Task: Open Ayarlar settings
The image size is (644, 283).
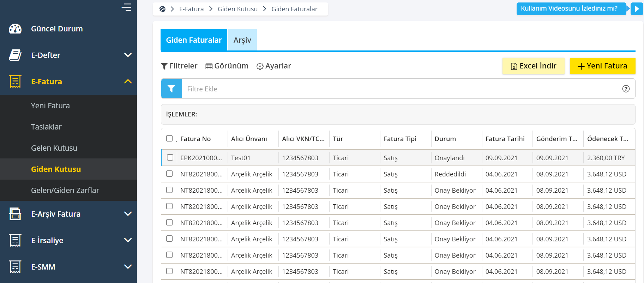Action: 274,66
